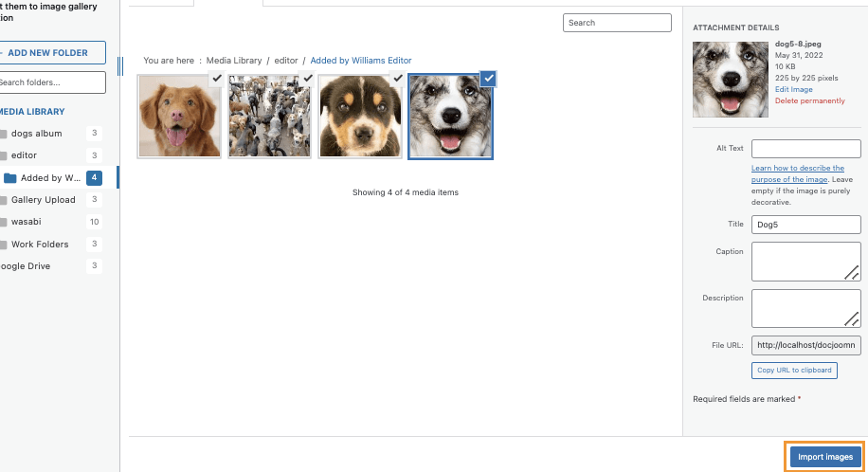Go to Media Library in breadcrumb
This screenshot has height=472, width=868.
[235, 61]
